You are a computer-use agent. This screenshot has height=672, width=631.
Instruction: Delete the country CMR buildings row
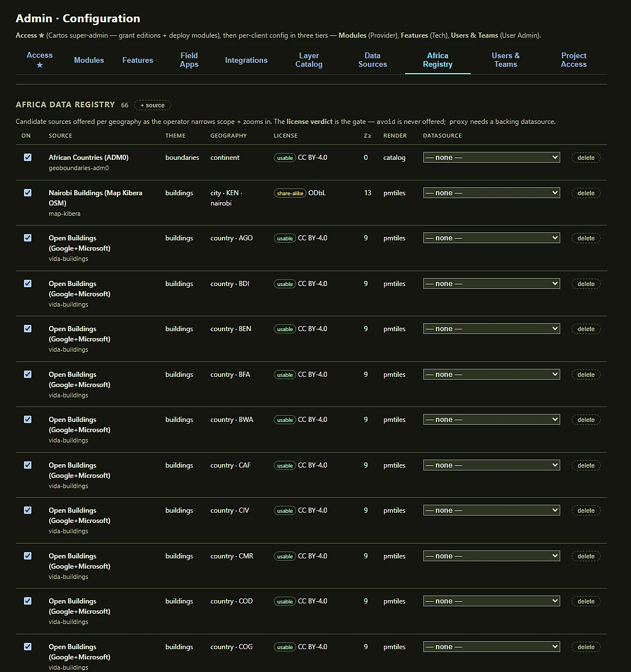[x=585, y=557]
